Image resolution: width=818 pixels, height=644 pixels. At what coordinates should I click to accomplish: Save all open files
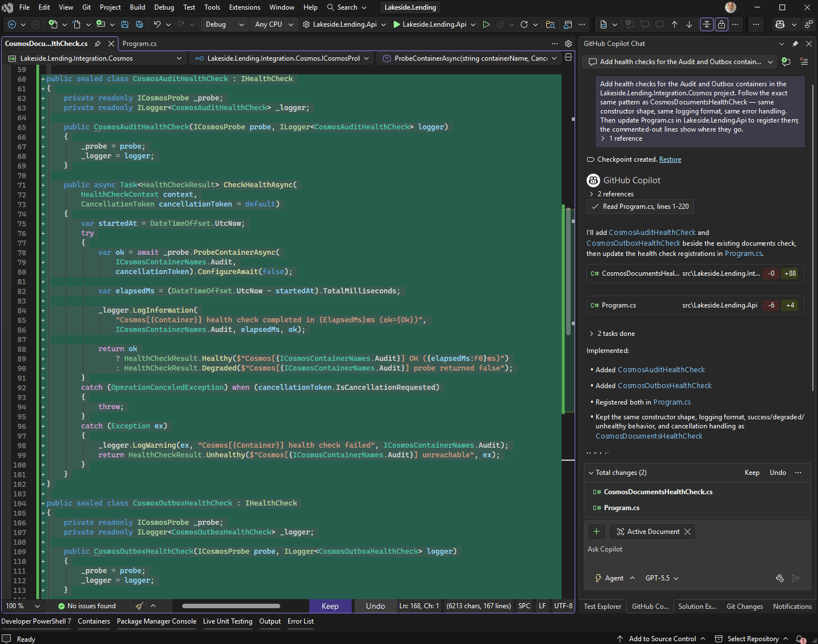point(140,24)
